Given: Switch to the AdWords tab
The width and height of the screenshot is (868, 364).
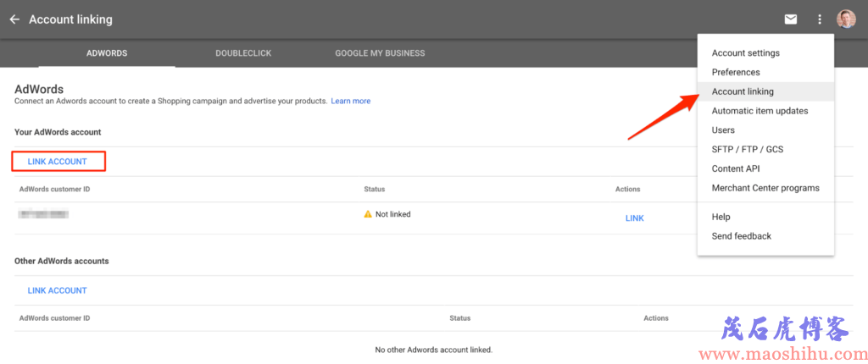Looking at the screenshot, I should pyautogui.click(x=107, y=53).
